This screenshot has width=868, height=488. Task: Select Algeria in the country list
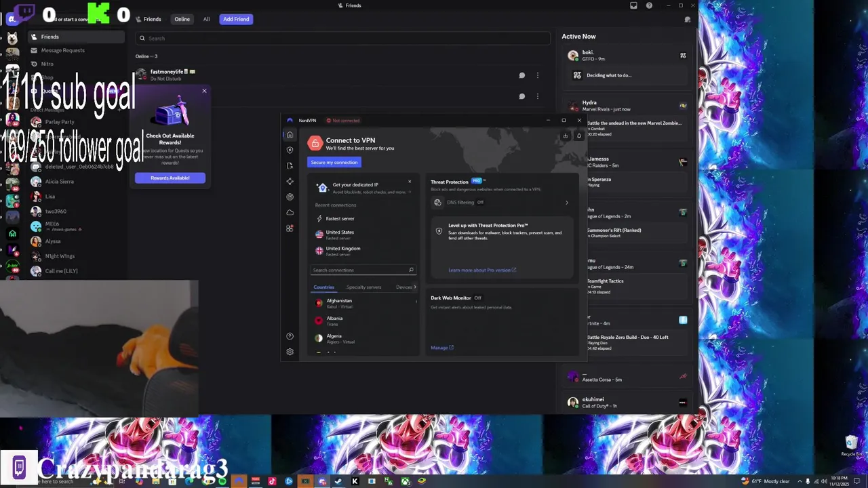coord(365,338)
